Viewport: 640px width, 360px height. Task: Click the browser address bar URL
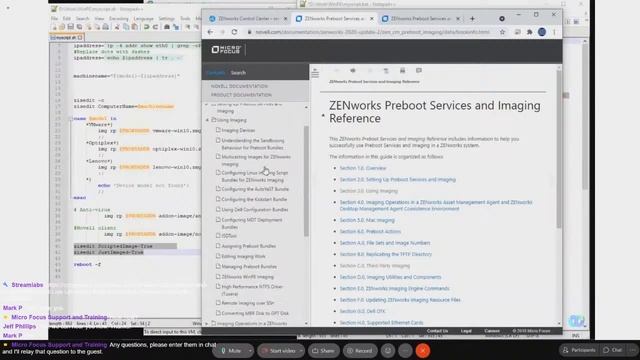(x=372, y=32)
